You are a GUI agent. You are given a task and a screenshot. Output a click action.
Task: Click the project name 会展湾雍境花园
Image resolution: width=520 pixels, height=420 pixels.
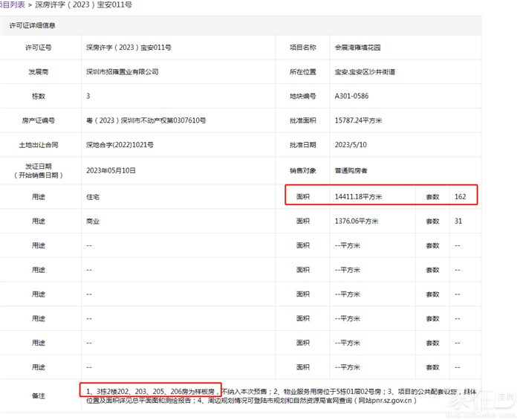tap(359, 48)
